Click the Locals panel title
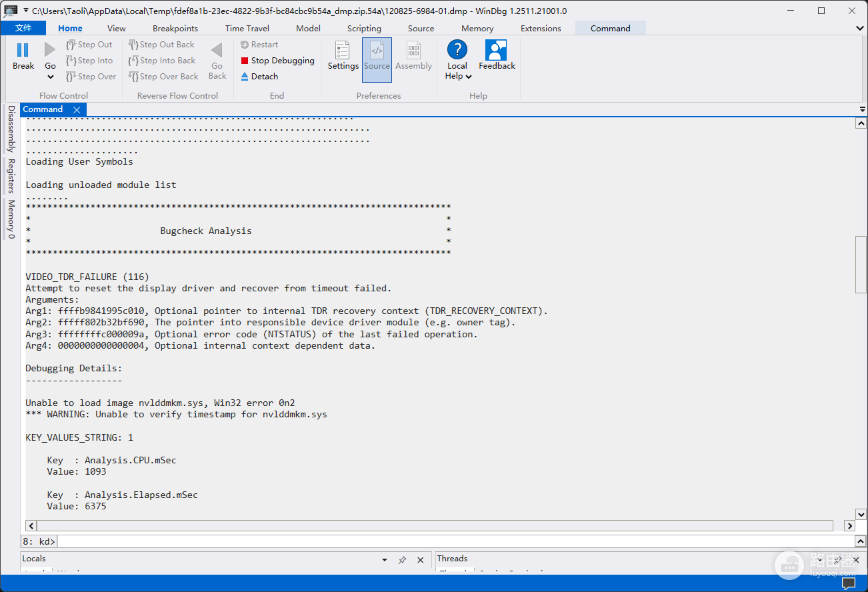Screen dimensions: 868x592 [x=34, y=559]
